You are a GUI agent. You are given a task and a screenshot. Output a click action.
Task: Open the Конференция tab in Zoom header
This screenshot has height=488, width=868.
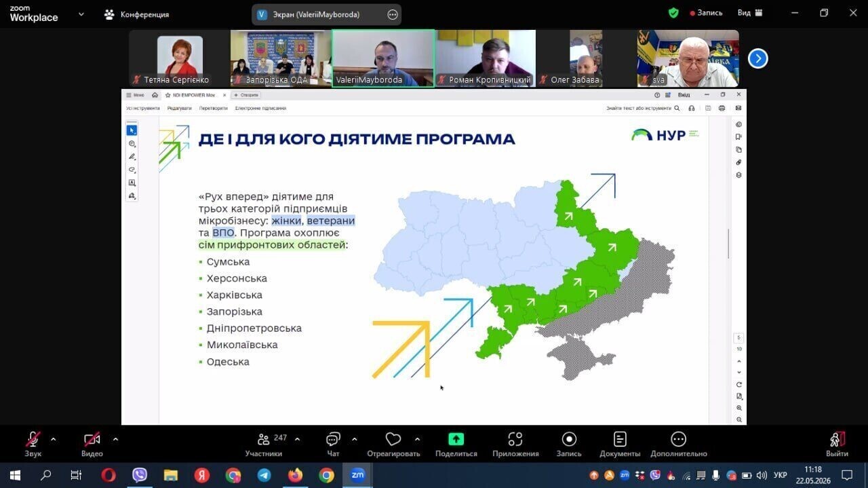coord(136,14)
